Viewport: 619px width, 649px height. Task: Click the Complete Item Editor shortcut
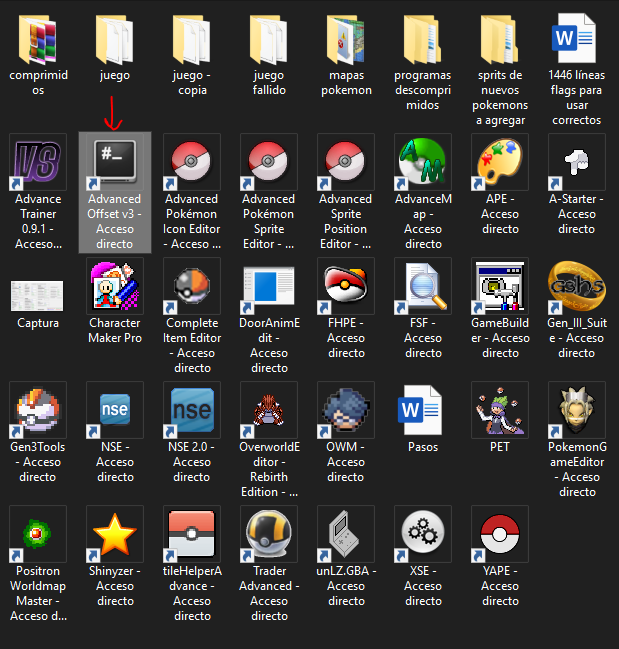click(x=192, y=286)
